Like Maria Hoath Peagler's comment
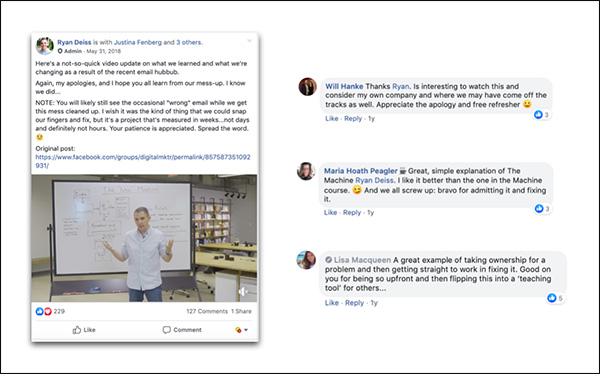 pos(330,212)
